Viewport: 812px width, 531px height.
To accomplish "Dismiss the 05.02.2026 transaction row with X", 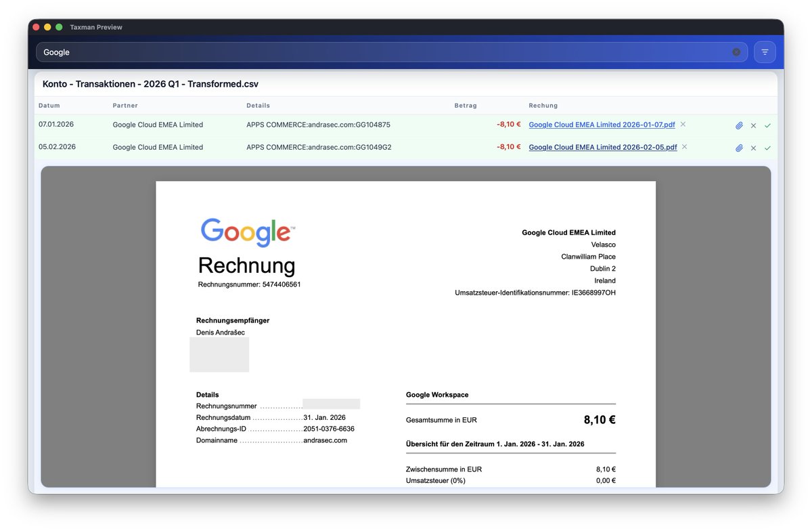I will (753, 148).
